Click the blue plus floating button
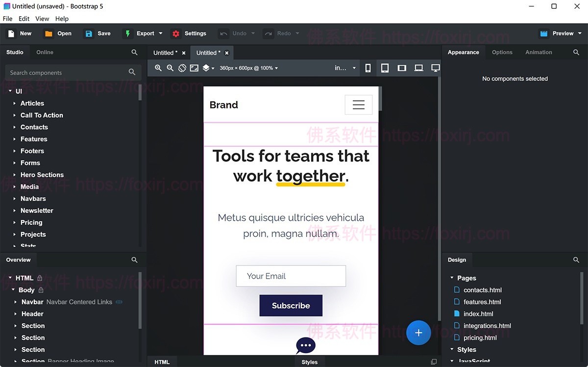Viewport: 588px width, 367px height. coord(418,333)
